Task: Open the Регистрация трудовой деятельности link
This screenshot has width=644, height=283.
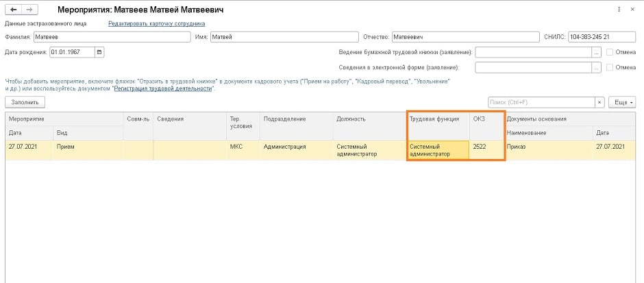Action: 164,88
